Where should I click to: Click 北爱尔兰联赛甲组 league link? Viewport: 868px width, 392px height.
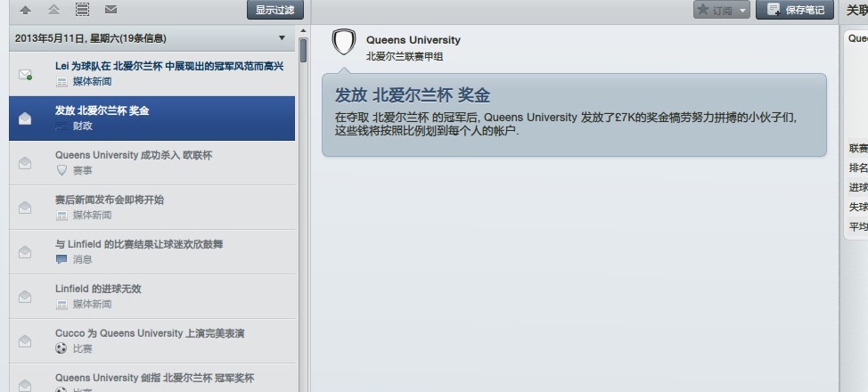click(404, 56)
